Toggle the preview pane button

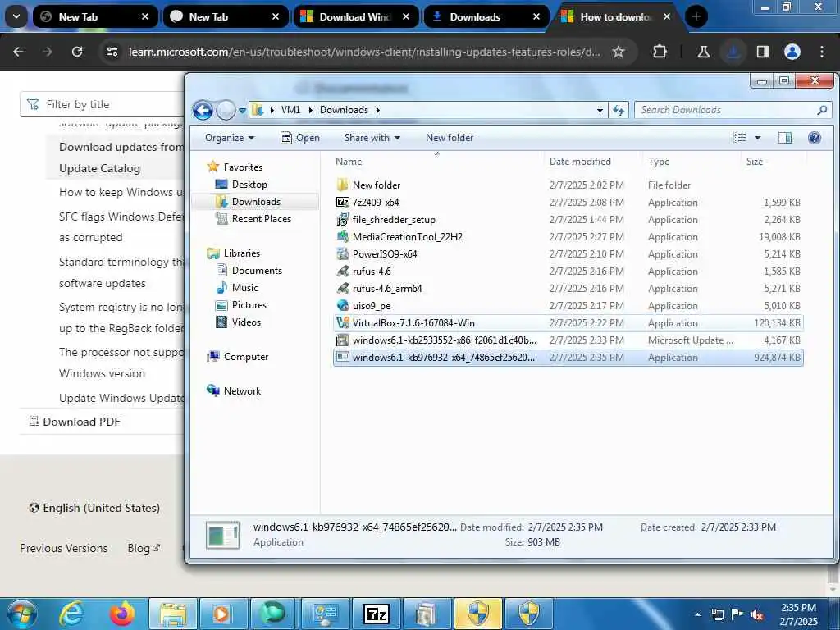click(785, 138)
